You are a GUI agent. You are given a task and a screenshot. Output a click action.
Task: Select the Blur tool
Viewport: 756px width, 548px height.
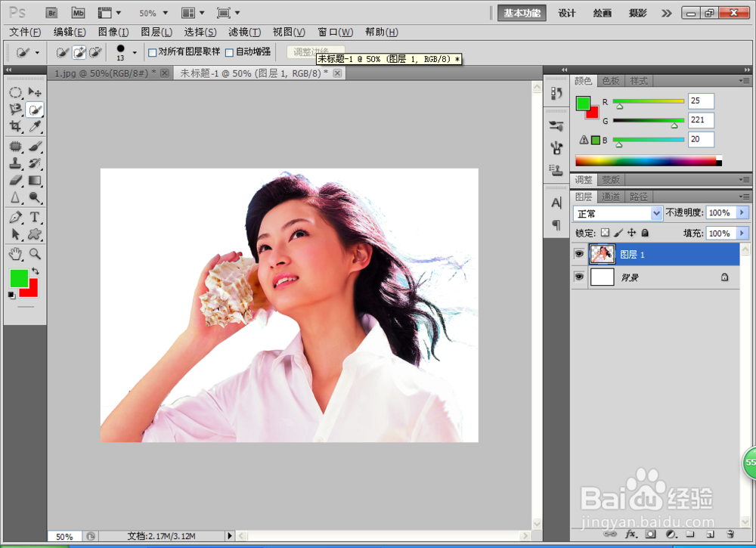(15, 197)
